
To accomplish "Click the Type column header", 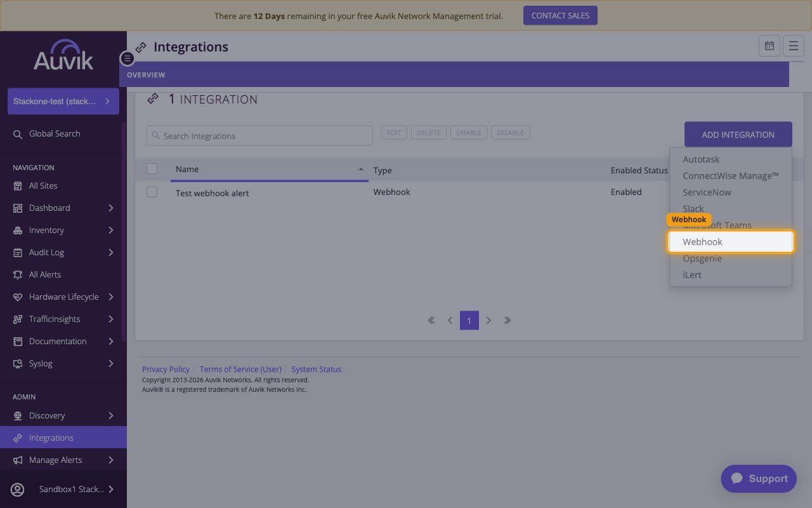I will [x=383, y=170].
